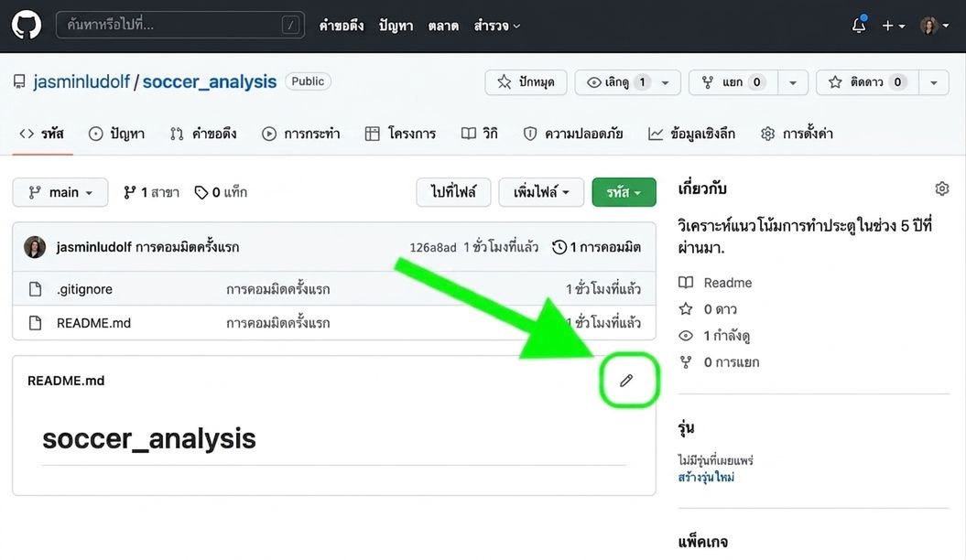Open the notifications bell

pos(859,26)
